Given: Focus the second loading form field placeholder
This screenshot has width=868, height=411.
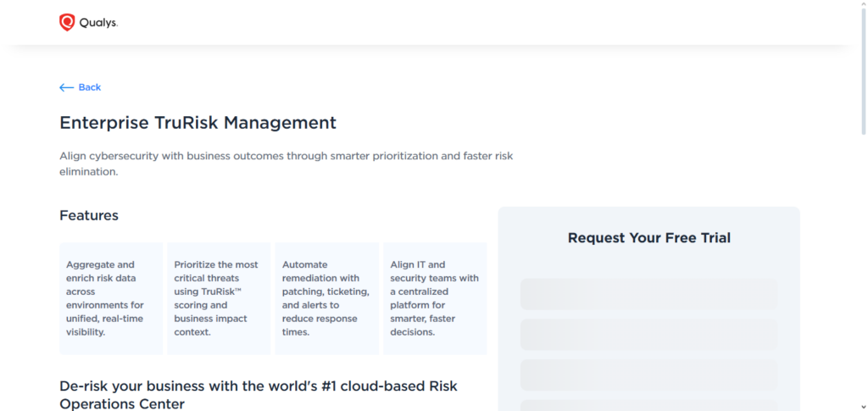Looking at the screenshot, I should tap(649, 335).
